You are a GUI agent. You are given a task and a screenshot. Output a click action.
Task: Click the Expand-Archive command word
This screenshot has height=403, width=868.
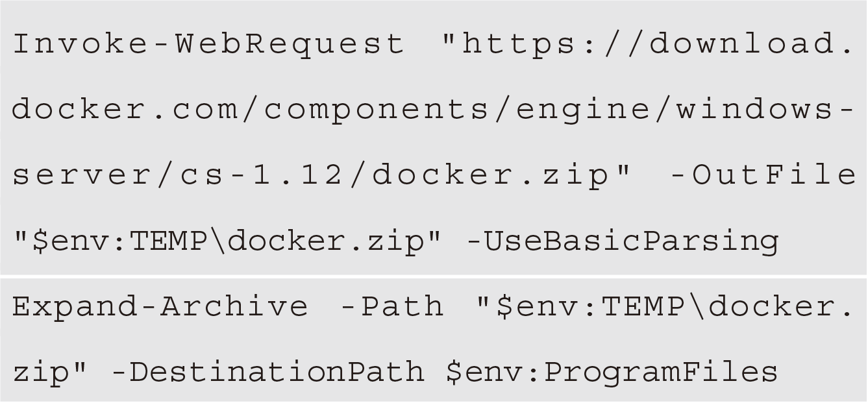coord(160,306)
